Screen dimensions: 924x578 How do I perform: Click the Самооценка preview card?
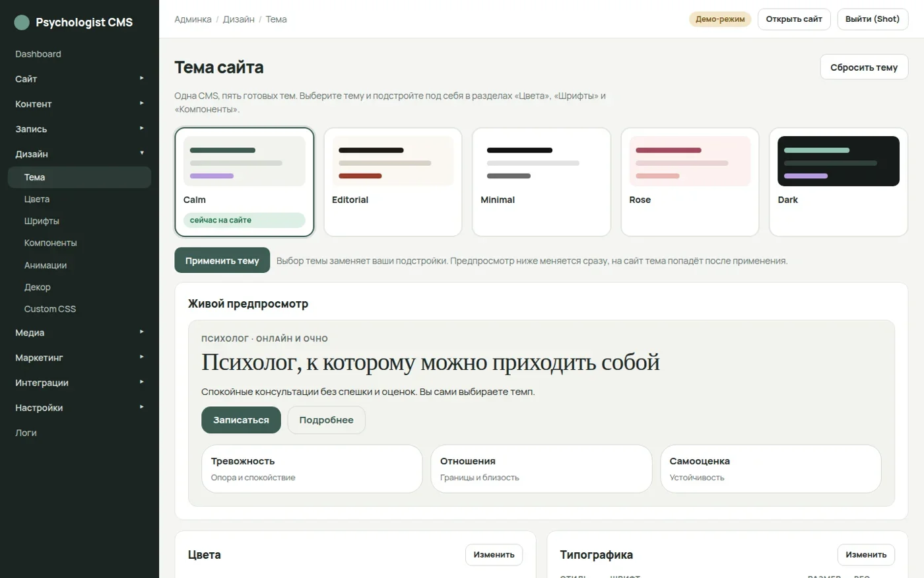pos(771,469)
